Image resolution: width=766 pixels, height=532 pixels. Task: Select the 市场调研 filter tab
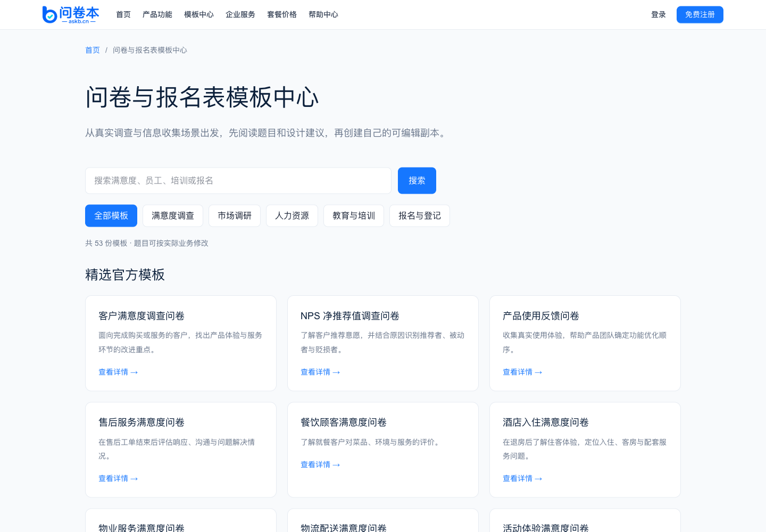[x=235, y=215]
